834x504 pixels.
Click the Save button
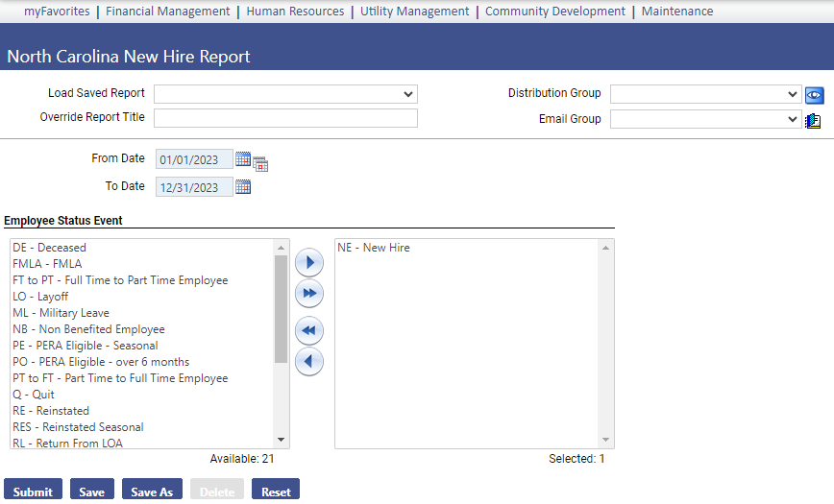coord(92,490)
